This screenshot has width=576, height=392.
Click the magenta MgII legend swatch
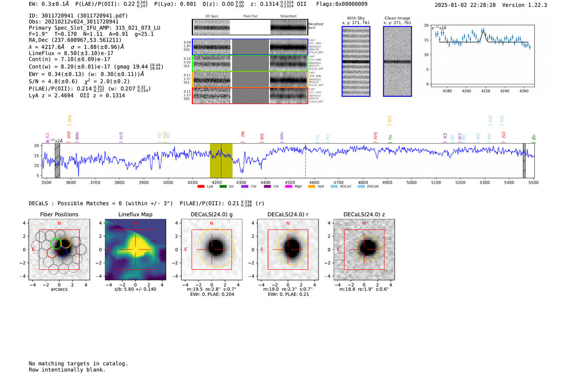click(x=290, y=186)
